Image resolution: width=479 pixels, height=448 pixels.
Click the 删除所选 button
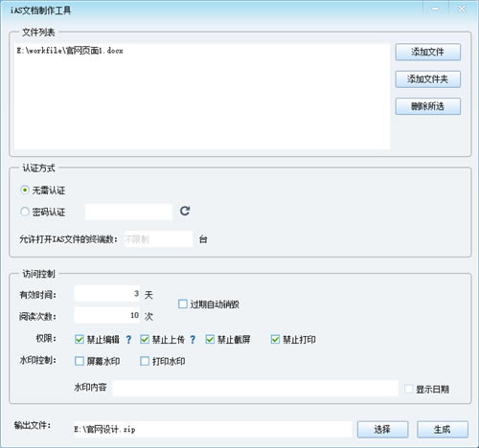point(428,106)
